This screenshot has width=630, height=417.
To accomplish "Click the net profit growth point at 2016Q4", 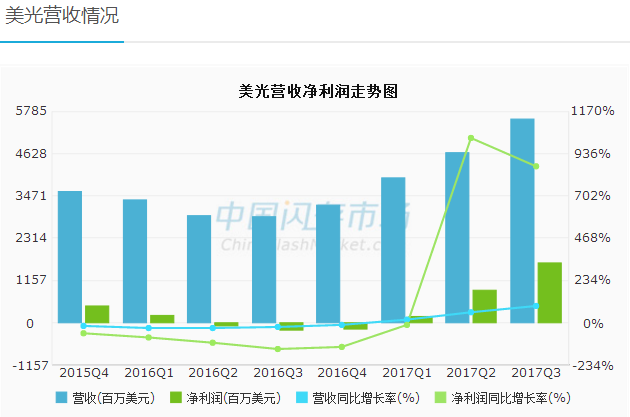I will point(342,347).
